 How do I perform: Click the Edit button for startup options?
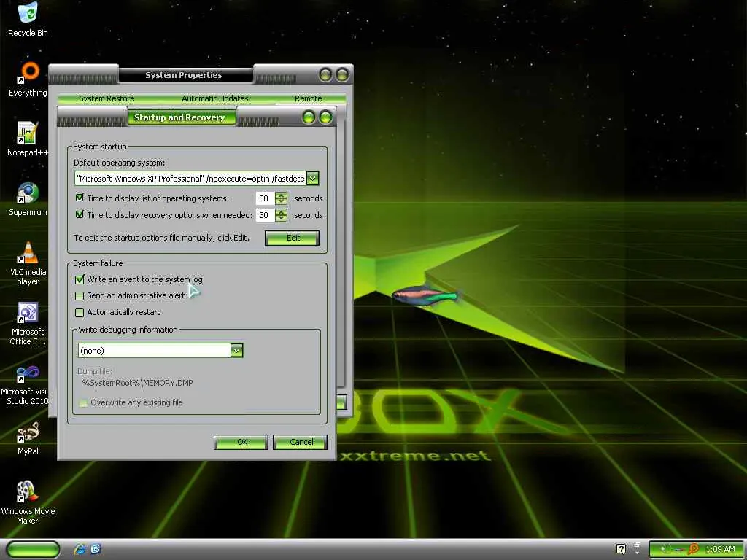(292, 238)
